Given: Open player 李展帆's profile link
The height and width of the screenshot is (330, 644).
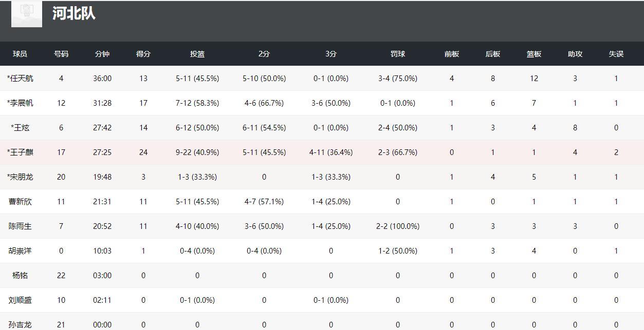Looking at the screenshot, I should 20,103.
